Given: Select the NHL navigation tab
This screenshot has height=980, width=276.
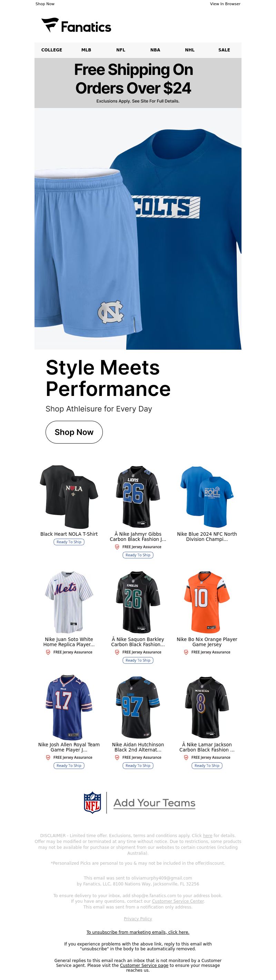Looking at the screenshot, I should click(x=190, y=50).
